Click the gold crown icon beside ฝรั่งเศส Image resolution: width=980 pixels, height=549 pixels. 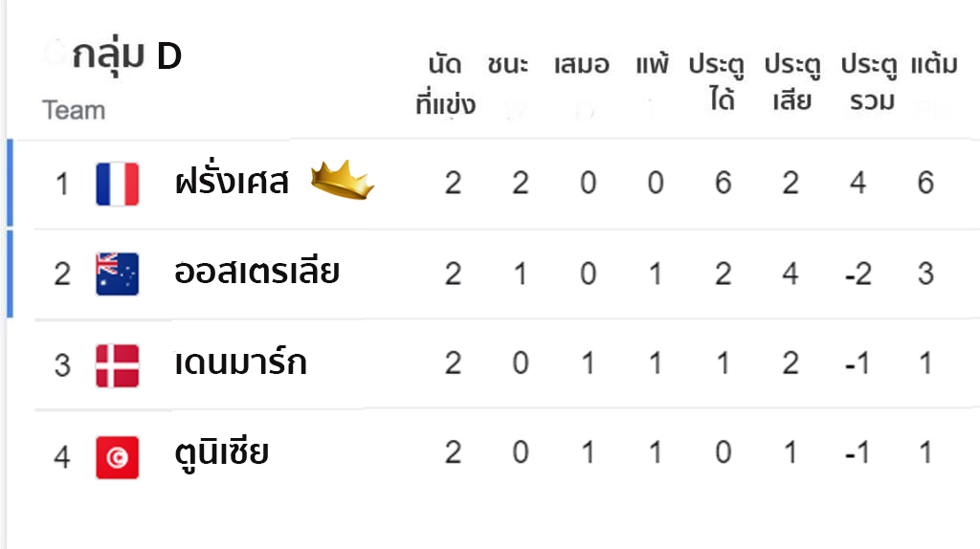point(343,180)
